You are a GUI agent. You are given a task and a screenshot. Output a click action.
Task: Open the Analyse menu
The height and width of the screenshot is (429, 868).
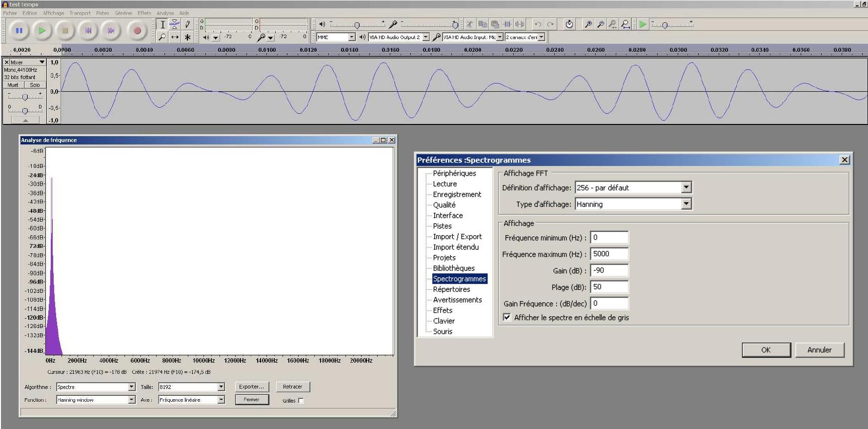pos(165,13)
